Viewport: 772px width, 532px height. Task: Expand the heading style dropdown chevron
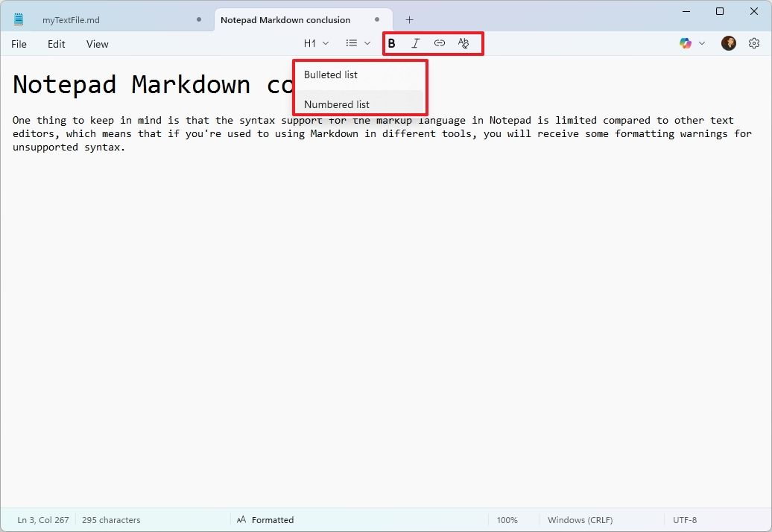tap(324, 43)
